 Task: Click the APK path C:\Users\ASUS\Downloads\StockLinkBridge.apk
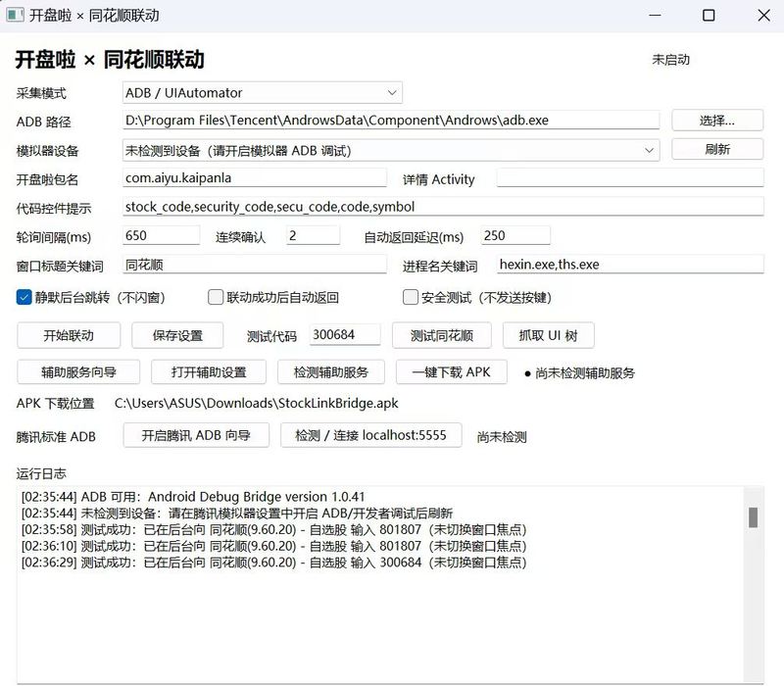click(x=257, y=403)
